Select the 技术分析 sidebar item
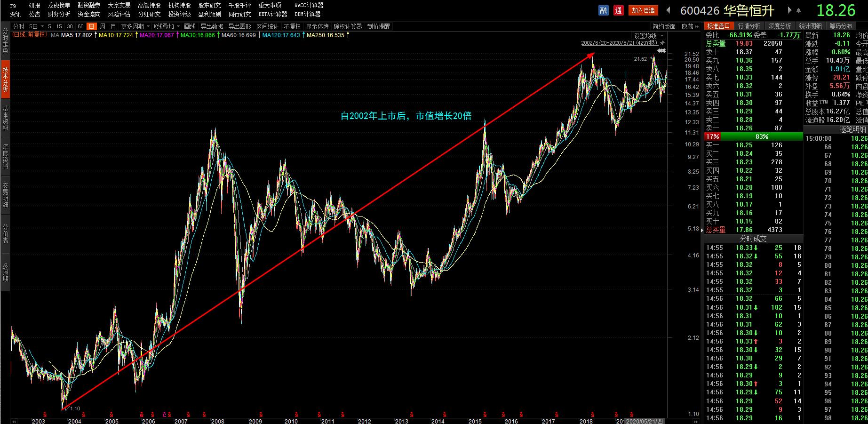The width and height of the screenshot is (868, 424). coord(5,78)
